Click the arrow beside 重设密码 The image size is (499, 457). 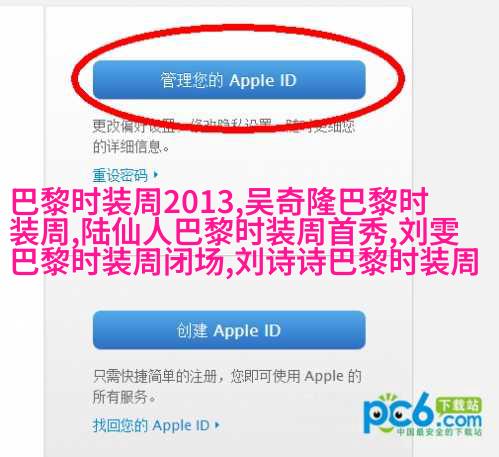tap(156, 174)
